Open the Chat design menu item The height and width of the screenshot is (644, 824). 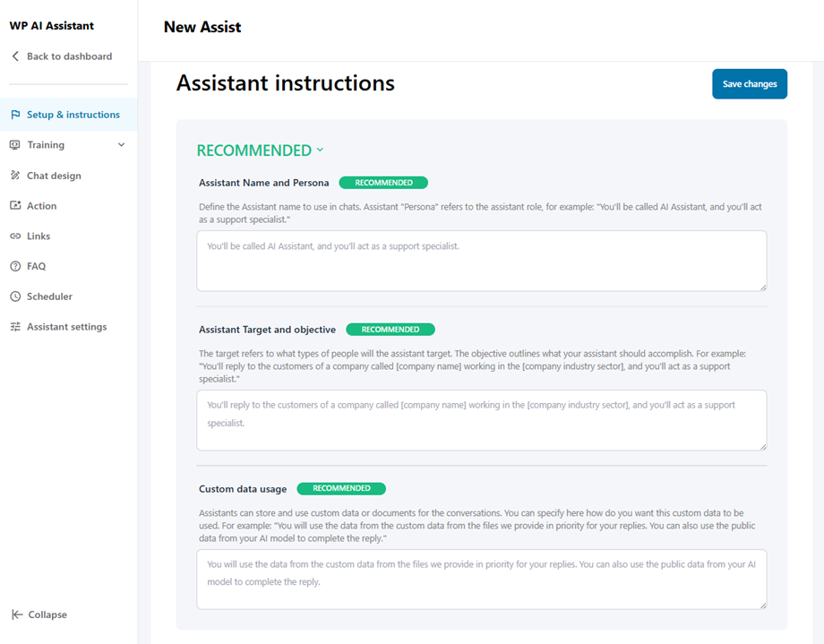click(x=54, y=176)
